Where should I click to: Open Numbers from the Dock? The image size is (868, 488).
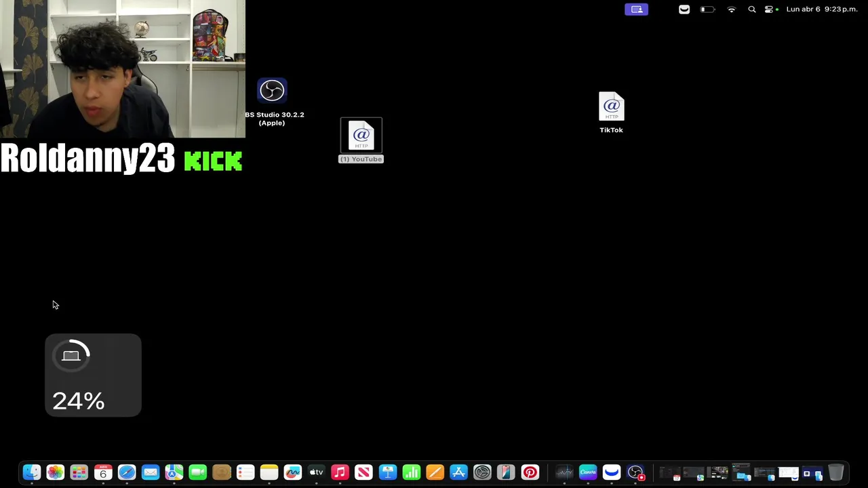412,472
